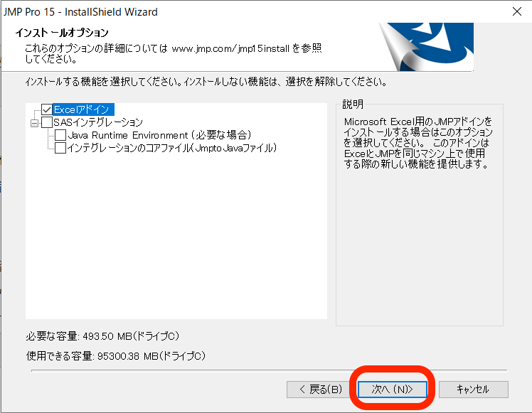Click the 必要な容量: 493.50 MB text
This screenshot has height=413, width=532.
[102, 336]
